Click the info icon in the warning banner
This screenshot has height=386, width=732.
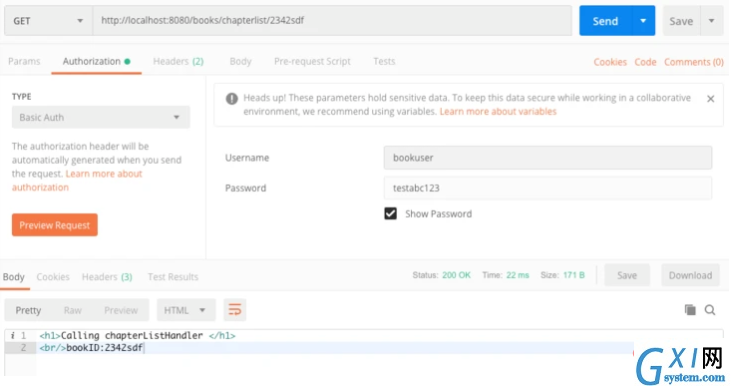[232, 98]
